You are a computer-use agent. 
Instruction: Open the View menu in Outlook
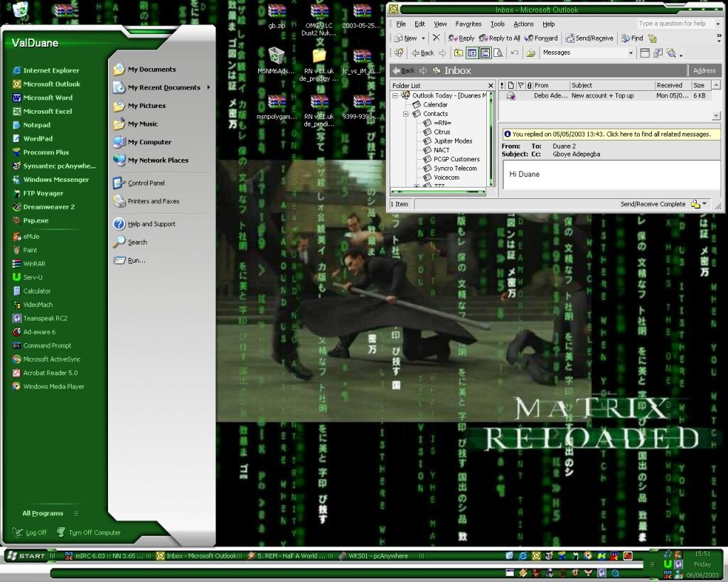(440, 24)
